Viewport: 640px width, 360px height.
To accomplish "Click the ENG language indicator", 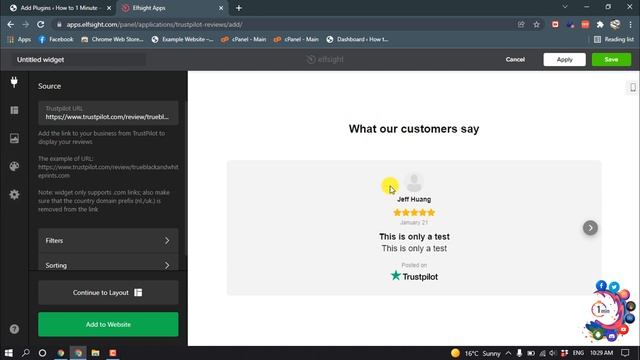I will point(578,353).
